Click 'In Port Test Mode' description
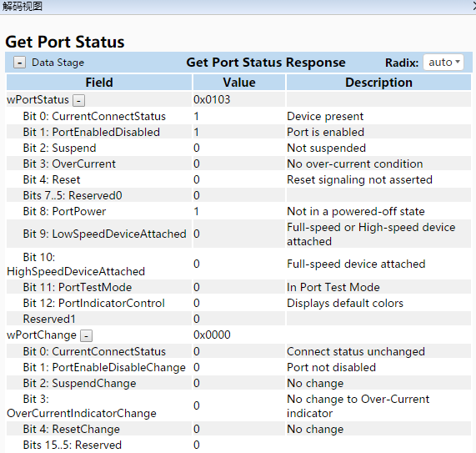The image size is (476, 453). pos(333,287)
